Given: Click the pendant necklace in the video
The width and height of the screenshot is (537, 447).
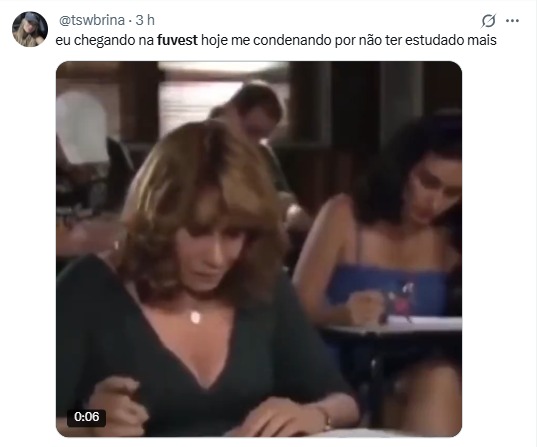Looking at the screenshot, I should click(195, 317).
